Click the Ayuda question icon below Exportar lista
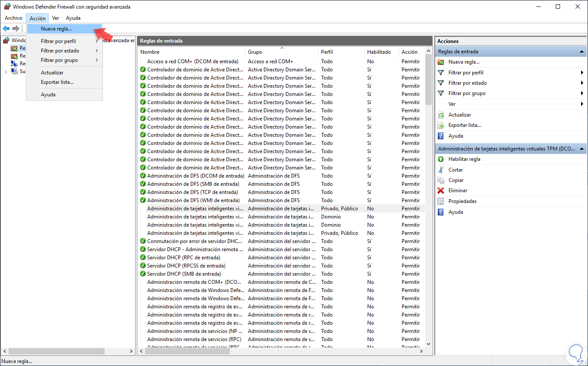 pos(441,136)
